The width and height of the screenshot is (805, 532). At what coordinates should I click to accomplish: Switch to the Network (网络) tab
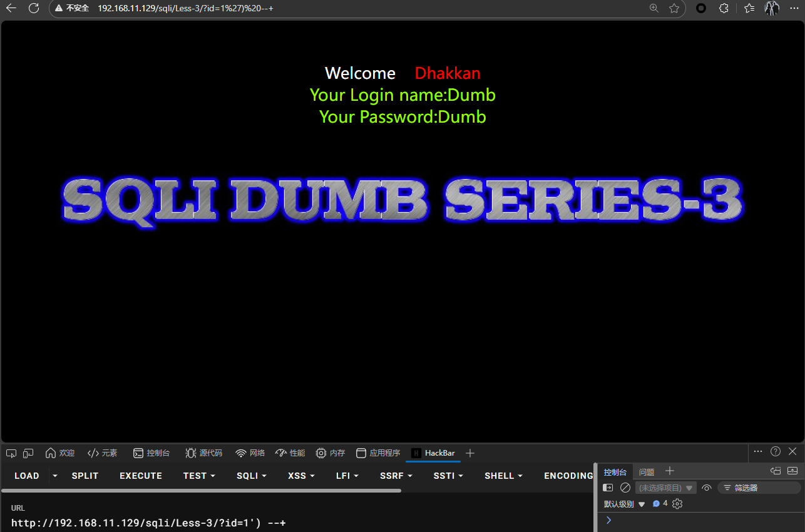tap(250, 453)
